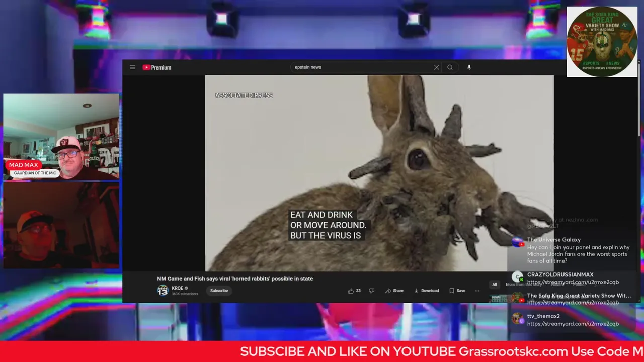The height and width of the screenshot is (362, 644).
Task: Select the lower guest webcam feed
Action: point(61,225)
